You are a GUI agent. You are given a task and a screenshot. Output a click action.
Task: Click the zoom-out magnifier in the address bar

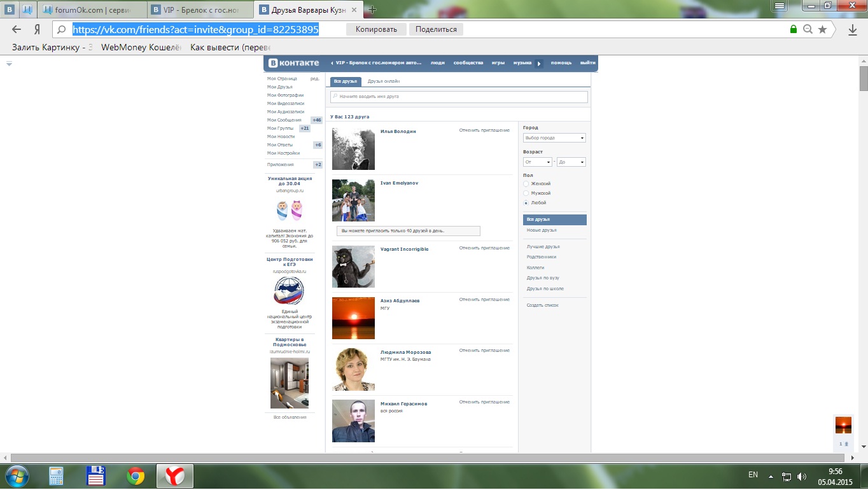(x=808, y=29)
